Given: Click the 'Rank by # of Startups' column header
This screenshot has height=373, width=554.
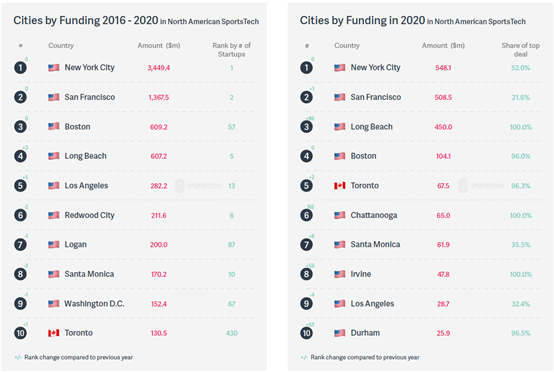Looking at the screenshot, I should [x=231, y=50].
